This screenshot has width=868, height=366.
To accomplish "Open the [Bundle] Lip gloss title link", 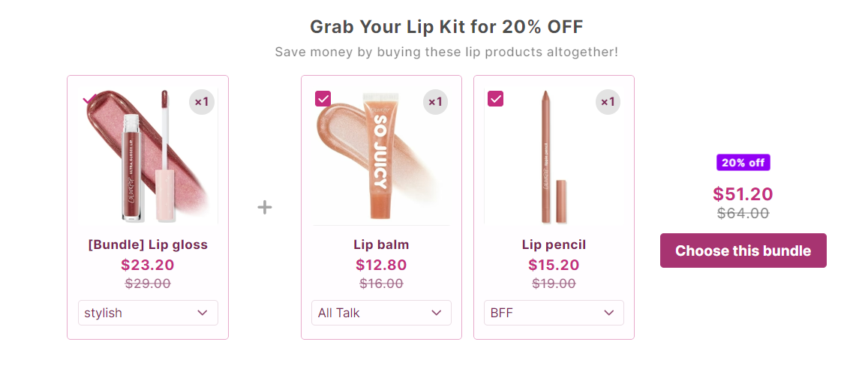I will pos(148,244).
